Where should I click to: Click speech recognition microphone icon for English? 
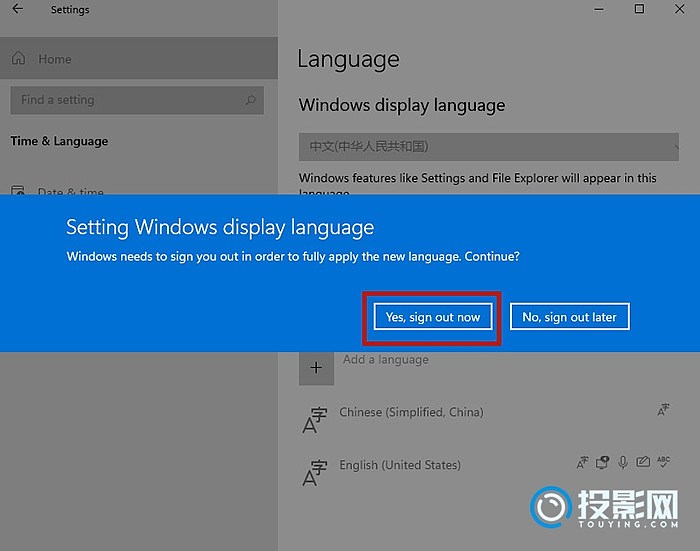click(x=623, y=462)
